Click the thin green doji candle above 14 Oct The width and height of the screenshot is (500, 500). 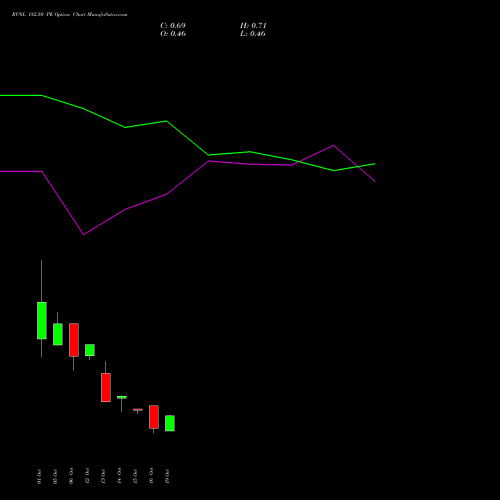coord(122,397)
